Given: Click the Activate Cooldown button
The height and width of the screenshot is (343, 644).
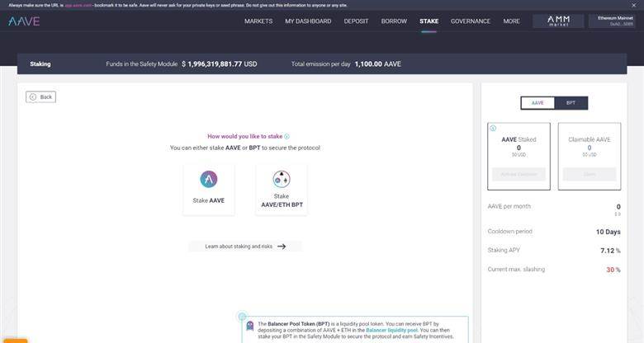Looking at the screenshot, I should (519, 174).
